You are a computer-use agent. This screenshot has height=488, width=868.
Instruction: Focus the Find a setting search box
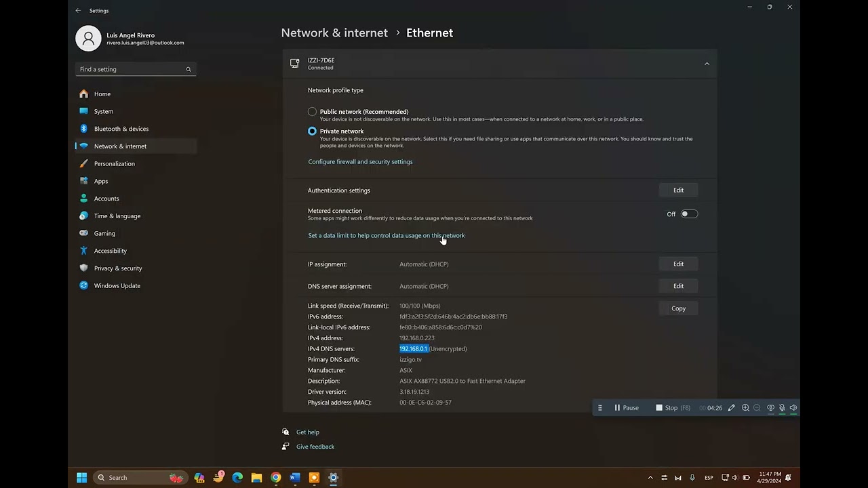136,69
